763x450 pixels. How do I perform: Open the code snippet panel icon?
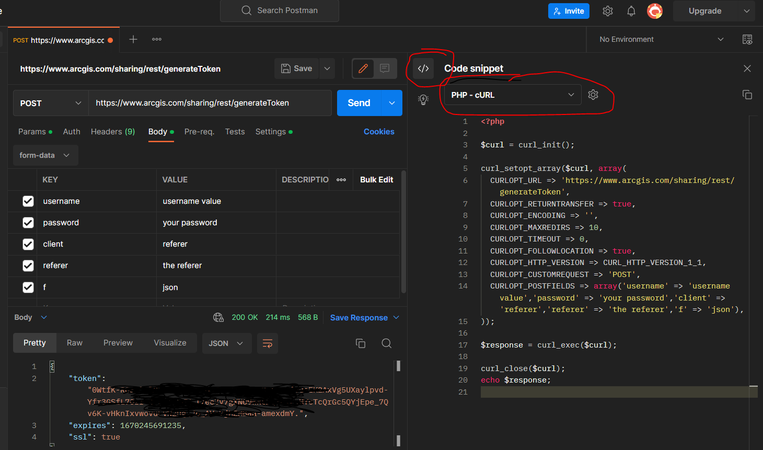pyautogui.click(x=423, y=69)
